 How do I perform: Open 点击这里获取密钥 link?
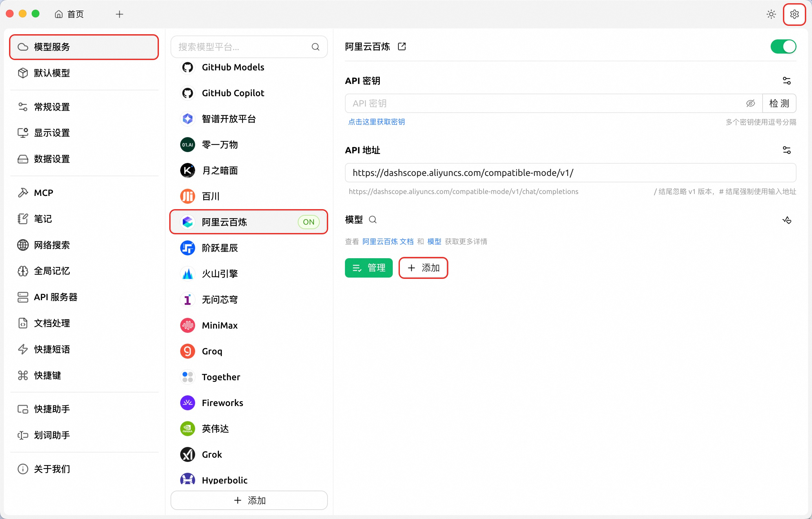click(376, 122)
